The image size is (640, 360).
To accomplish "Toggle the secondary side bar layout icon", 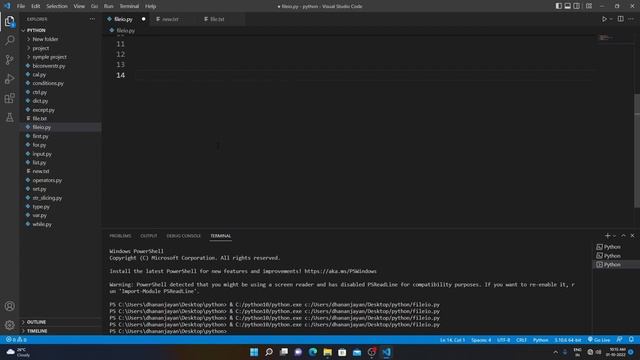I will tap(577, 6).
